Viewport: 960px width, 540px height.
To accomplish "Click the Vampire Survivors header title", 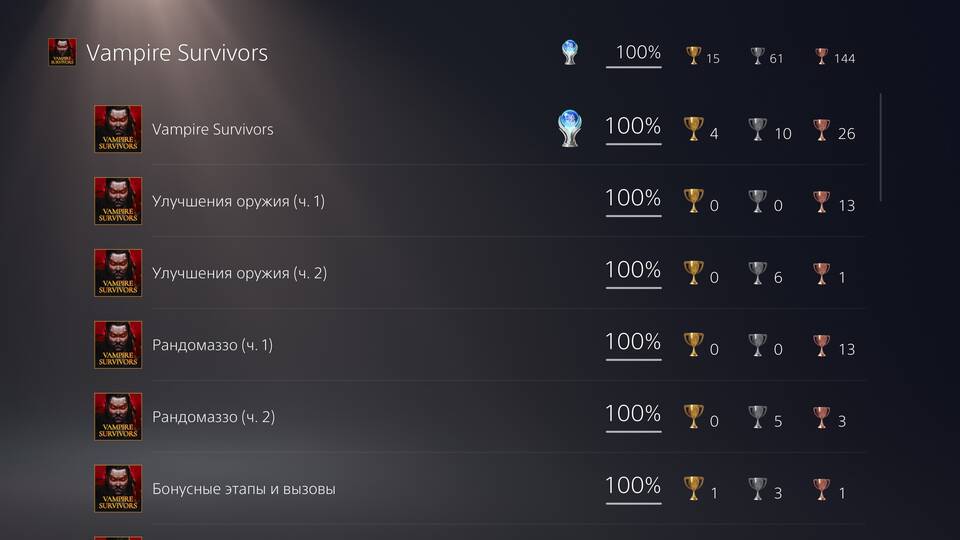I will tap(177, 53).
